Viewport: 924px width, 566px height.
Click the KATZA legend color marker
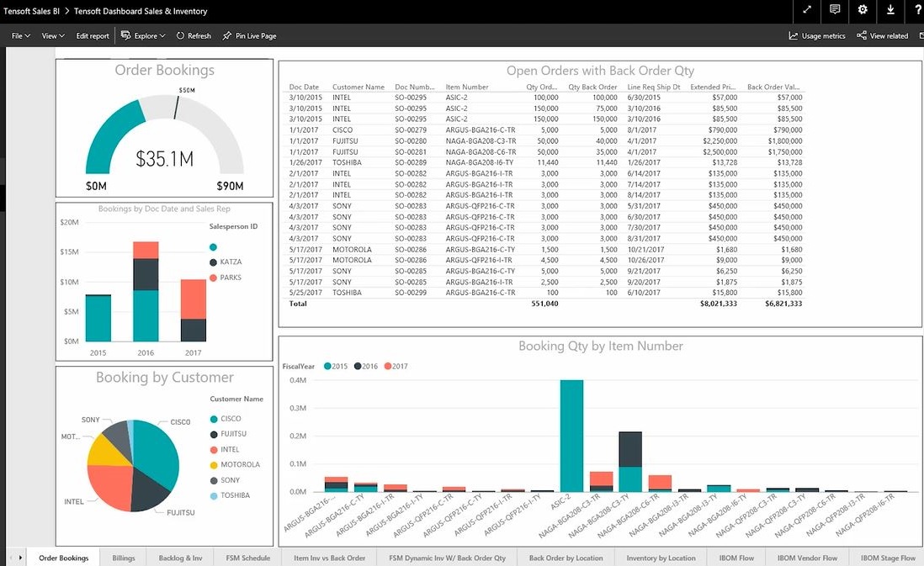tap(213, 262)
